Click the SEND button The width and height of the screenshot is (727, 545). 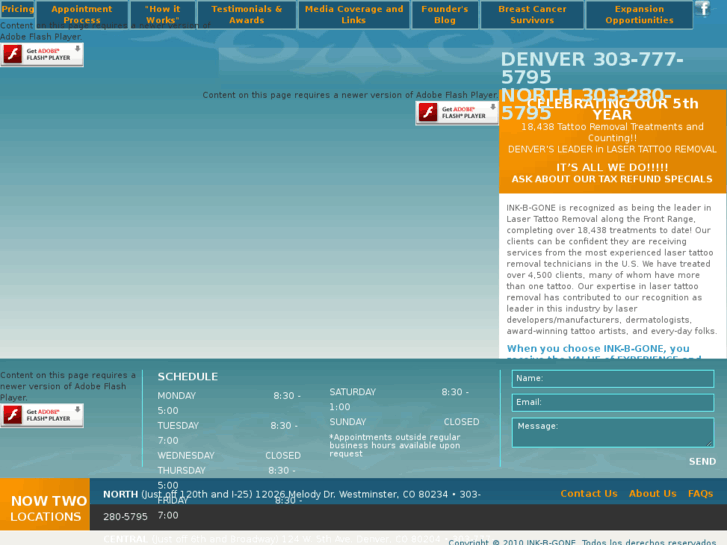(702, 462)
